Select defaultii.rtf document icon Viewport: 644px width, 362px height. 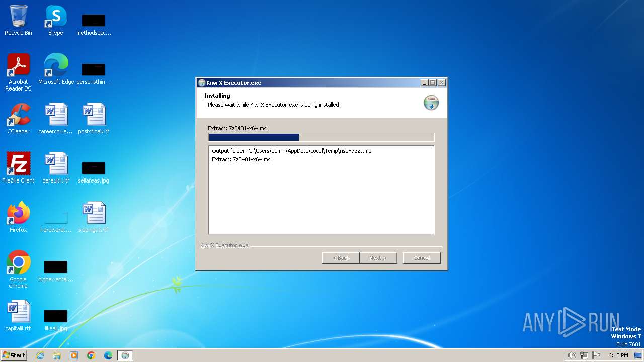click(56, 167)
